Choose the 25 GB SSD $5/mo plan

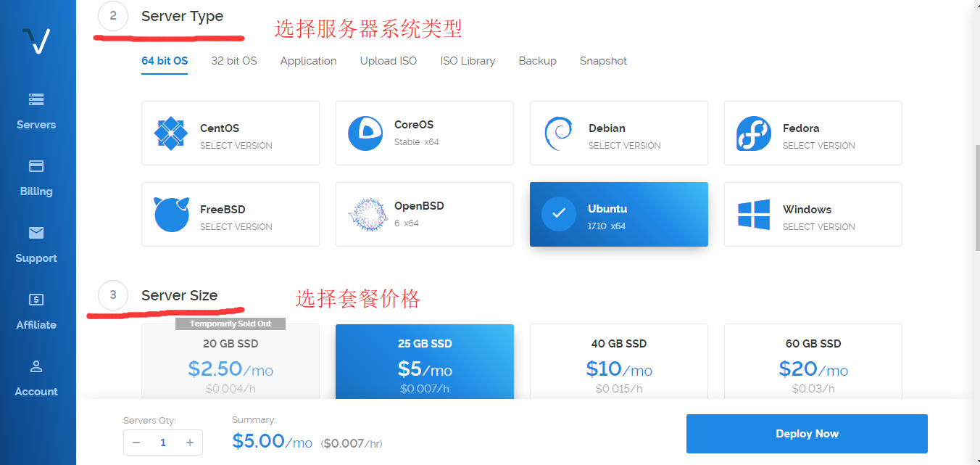[x=425, y=362]
